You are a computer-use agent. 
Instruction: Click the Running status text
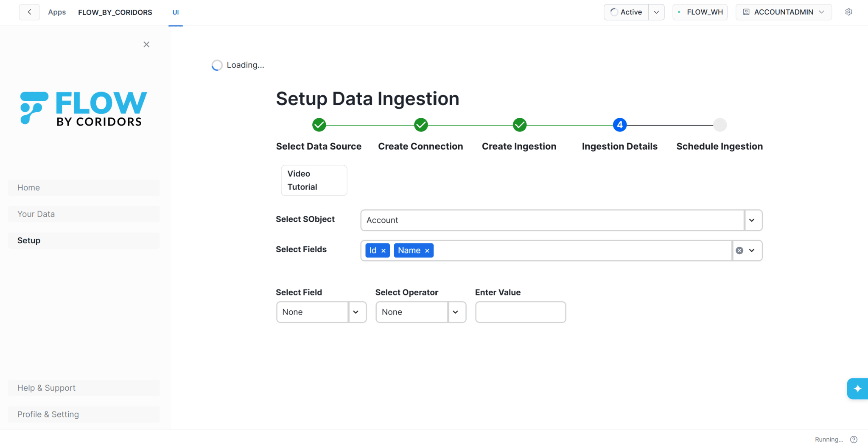coord(829,440)
